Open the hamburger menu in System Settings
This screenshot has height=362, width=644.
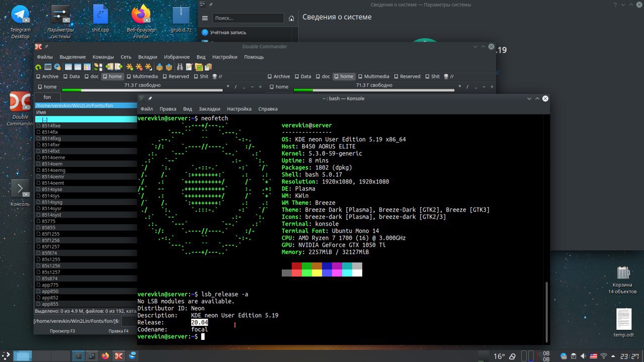coord(205,18)
